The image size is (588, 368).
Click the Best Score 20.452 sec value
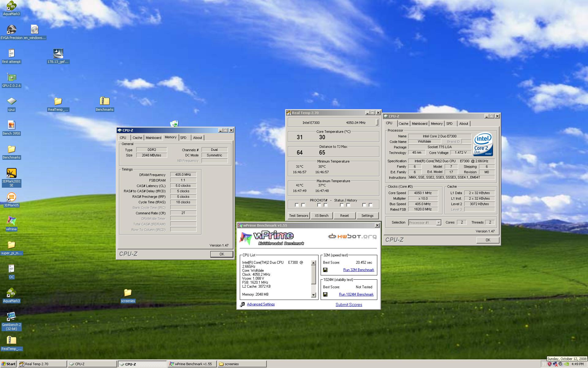point(364,263)
